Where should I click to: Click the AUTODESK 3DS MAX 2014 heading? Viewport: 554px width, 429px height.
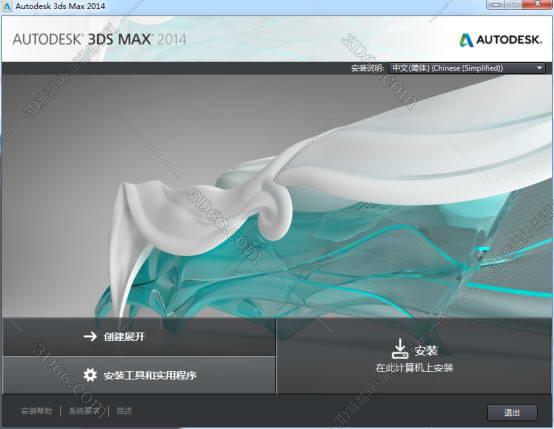tap(99, 39)
